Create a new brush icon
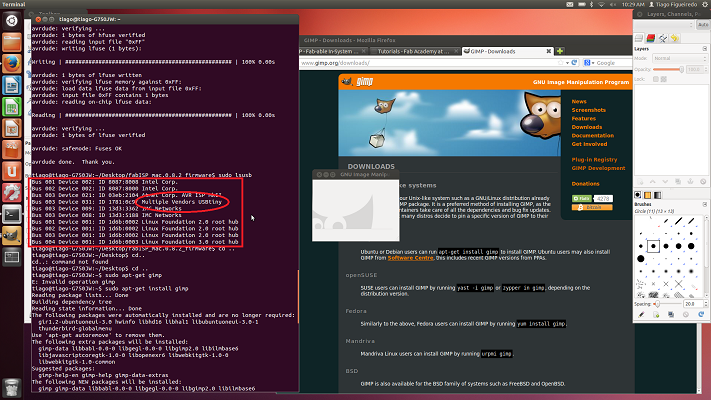Viewport: 711px width, 400px height. coord(656,314)
